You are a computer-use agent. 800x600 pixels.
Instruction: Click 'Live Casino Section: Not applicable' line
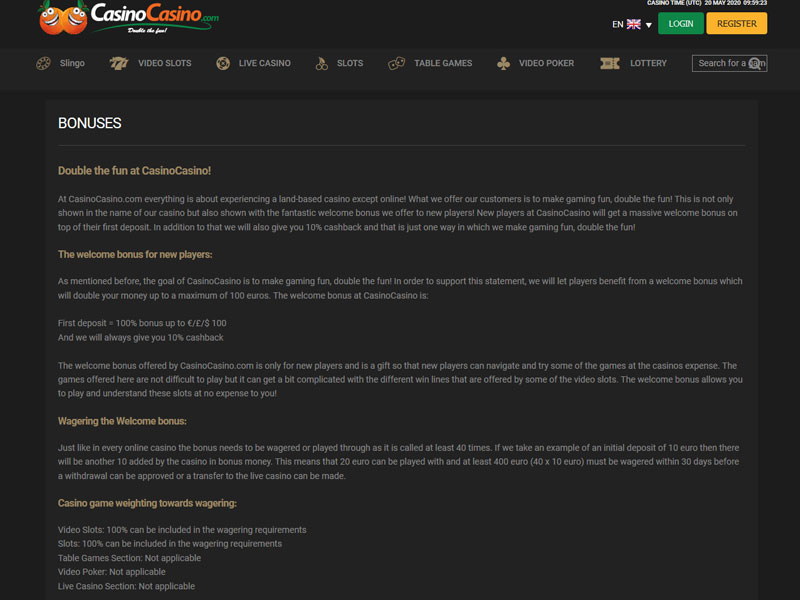coord(126,586)
